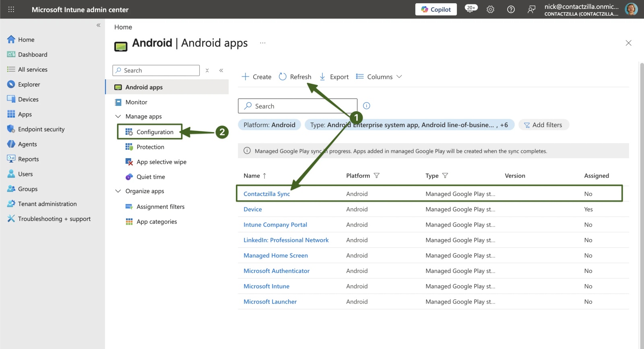Clear the resource menu search box
The image size is (644, 349).
(207, 70)
